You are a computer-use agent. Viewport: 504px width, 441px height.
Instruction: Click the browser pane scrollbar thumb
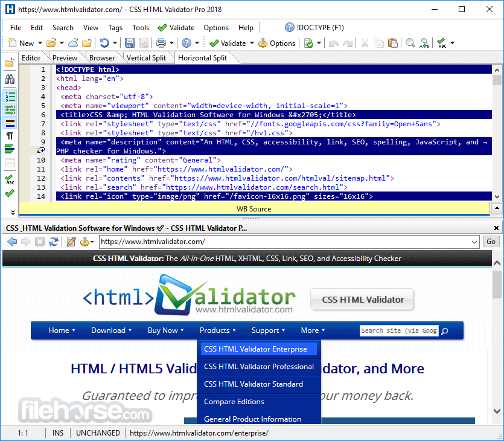(497, 285)
